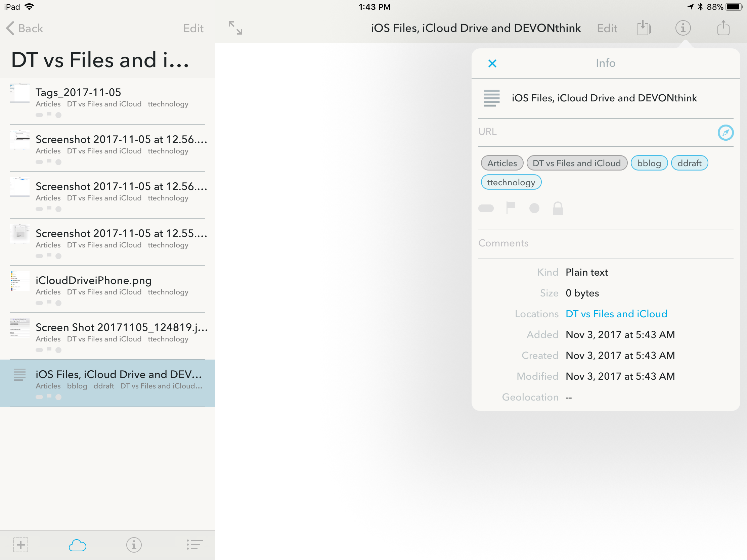The width and height of the screenshot is (747, 560).
Task: Tap the new item plus icon in the bottom bar
Action: click(x=21, y=545)
